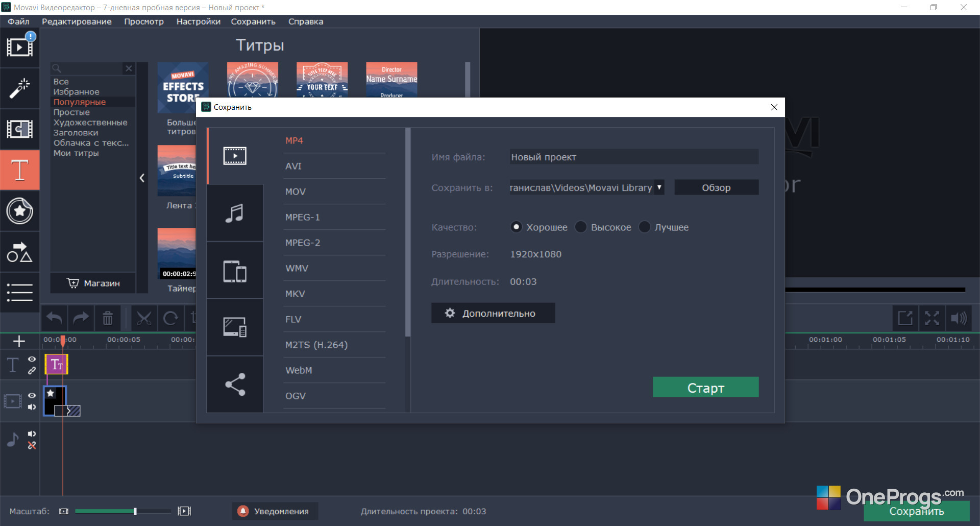Open the Файл menu
Image resolution: width=980 pixels, height=526 pixels.
18,21
